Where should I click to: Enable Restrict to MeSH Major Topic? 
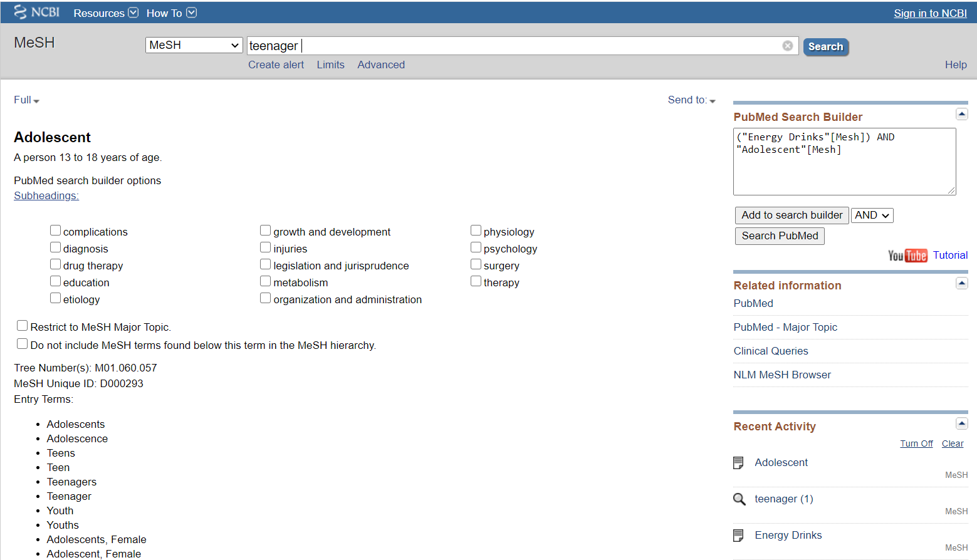coord(23,326)
